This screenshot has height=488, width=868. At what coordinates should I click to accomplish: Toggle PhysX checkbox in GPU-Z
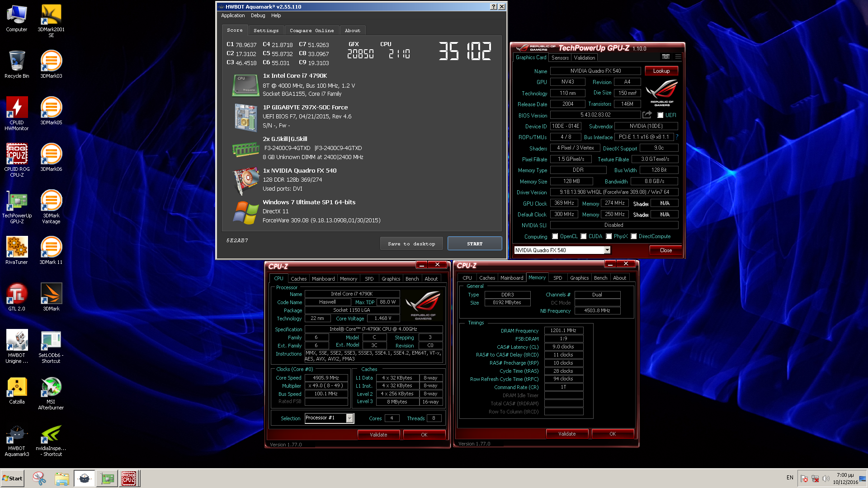(609, 236)
